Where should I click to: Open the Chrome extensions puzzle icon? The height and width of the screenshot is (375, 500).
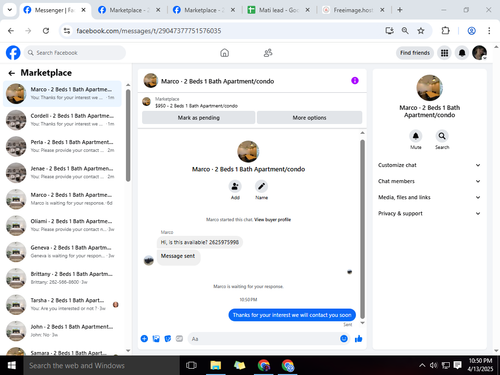[x=445, y=31]
